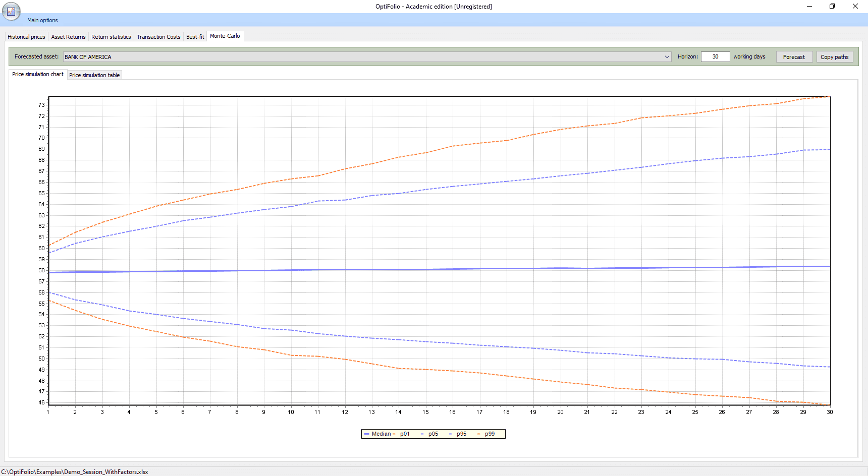Open the Asset Returns tab
The width and height of the screenshot is (868, 476).
[68, 37]
